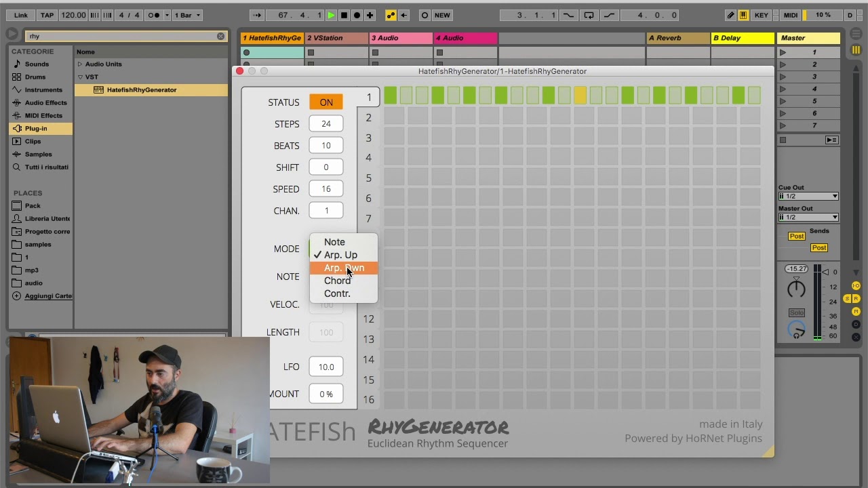This screenshot has height=488, width=868.
Task: Toggle the plugin STATUS ON button
Action: [x=326, y=102]
